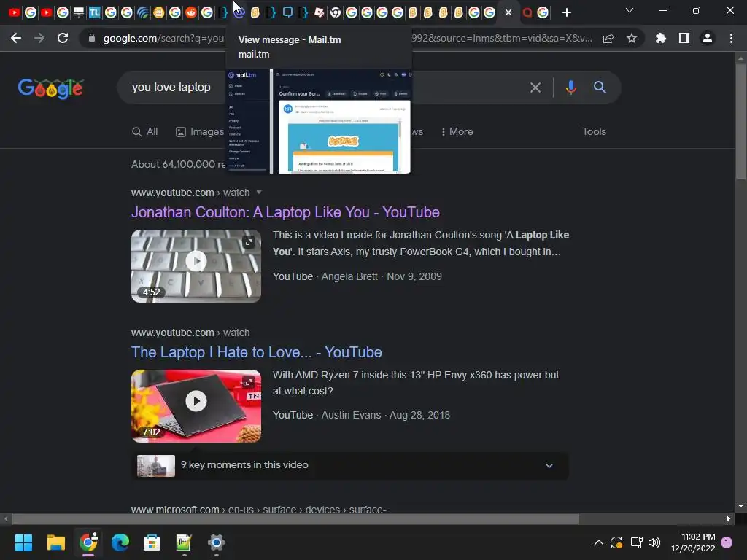
Task: Click the www.microsoft.com surface breadcrumb text
Action: click(259, 509)
